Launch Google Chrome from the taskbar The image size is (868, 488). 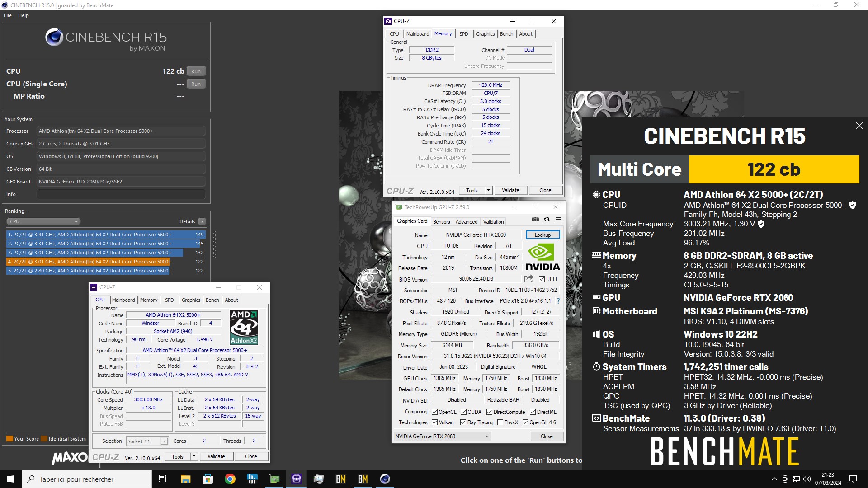point(230,479)
